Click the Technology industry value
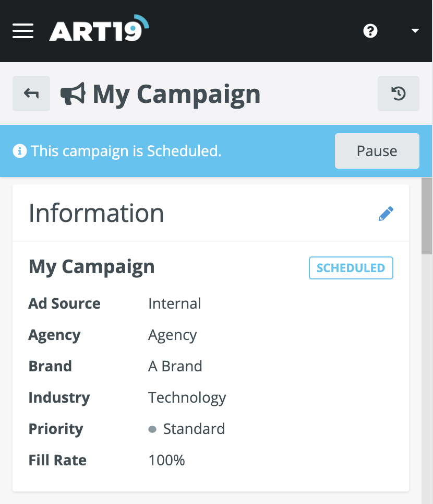The height and width of the screenshot is (504, 433). (x=187, y=397)
